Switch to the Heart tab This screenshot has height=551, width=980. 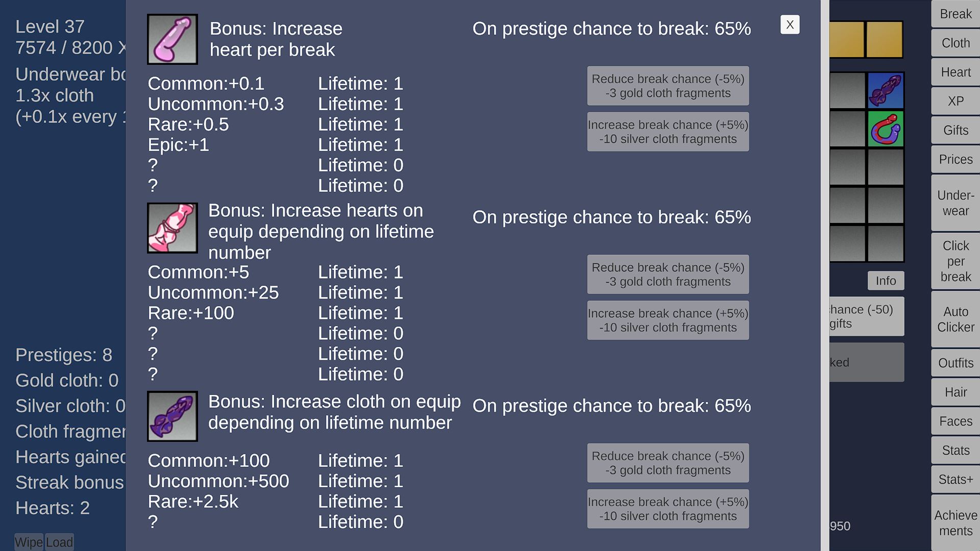pos(955,72)
